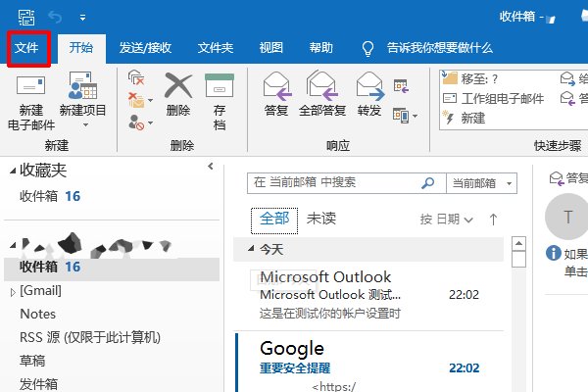Click the sender avatar circle T

pyautogui.click(x=567, y=217)
